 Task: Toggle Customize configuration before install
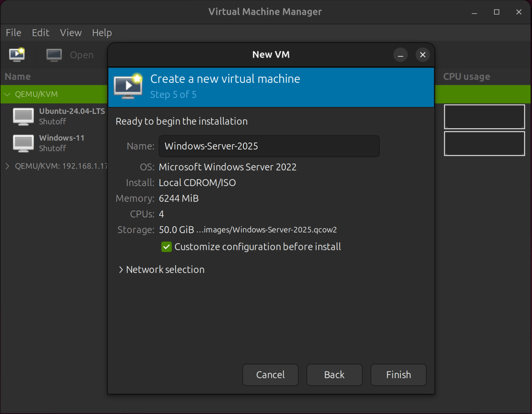[x=166, y=247]
